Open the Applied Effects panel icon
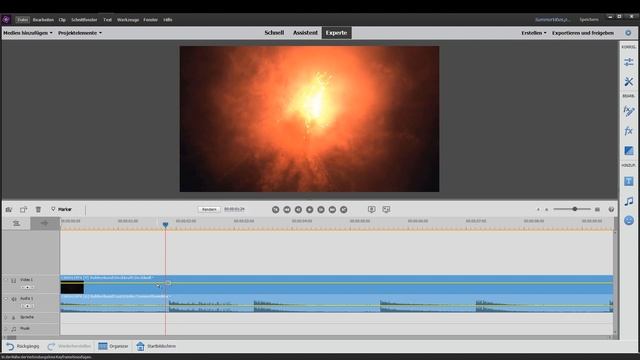 [629, 111]
